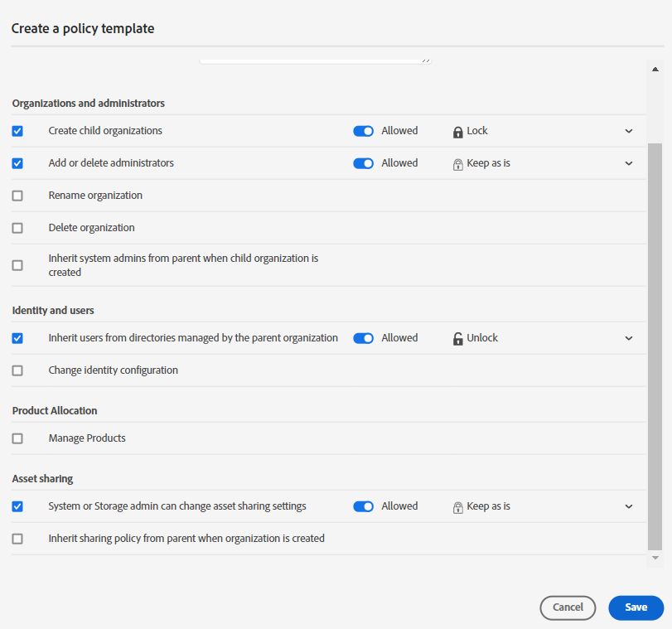Turn off Allowed for Add or delete administrators

coord(363,162)
